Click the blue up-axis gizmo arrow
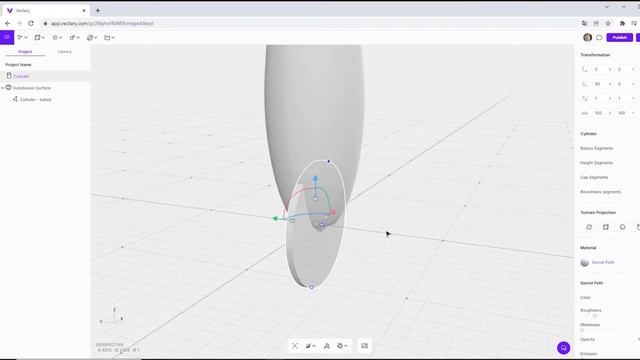Image resolution: width=640 pixels, height=360 pixels. click(x=315, y=179)
